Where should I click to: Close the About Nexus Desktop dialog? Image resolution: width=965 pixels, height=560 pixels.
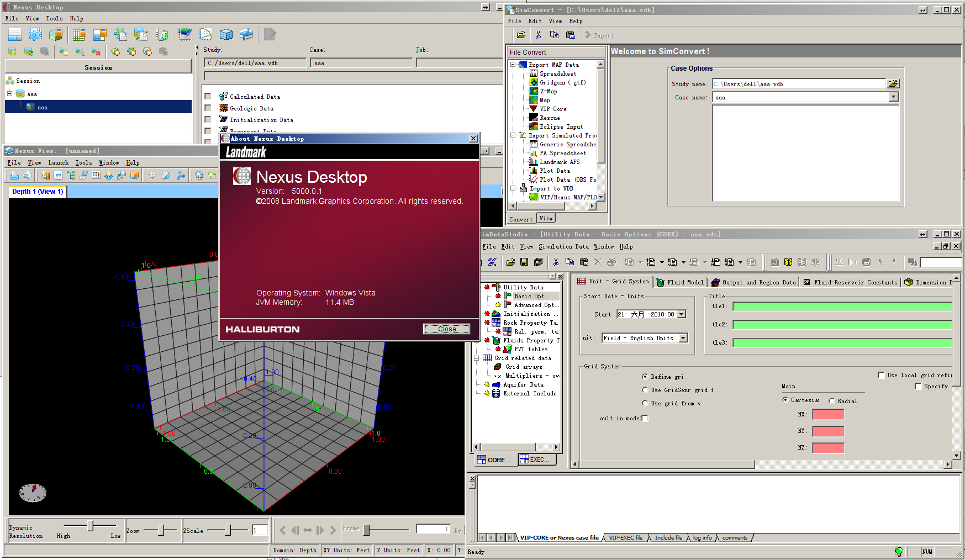(x=447, y=329)
